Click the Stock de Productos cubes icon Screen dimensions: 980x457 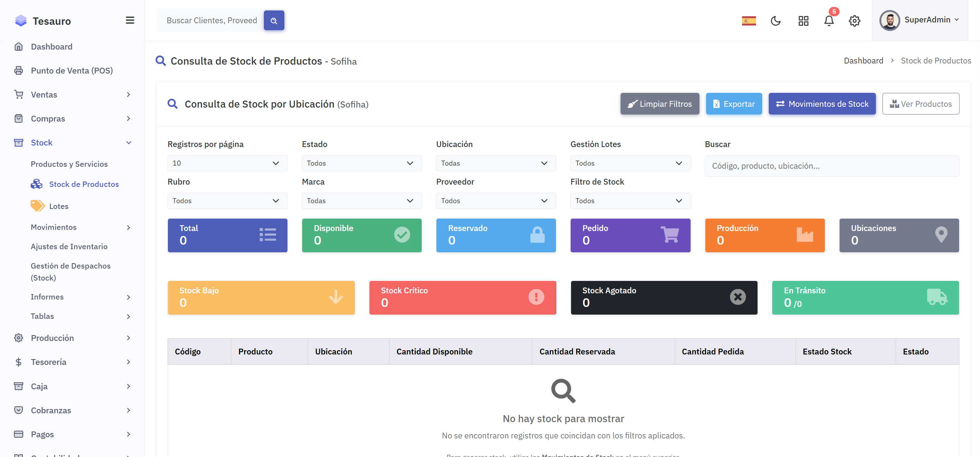coord(37,184)
